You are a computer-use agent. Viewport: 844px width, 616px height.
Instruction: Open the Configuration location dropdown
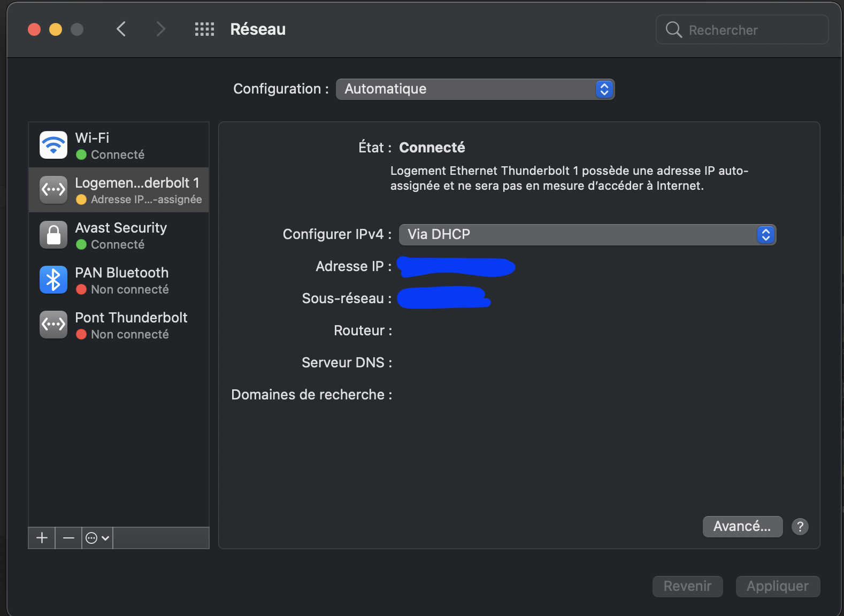(x=475, y=89)
